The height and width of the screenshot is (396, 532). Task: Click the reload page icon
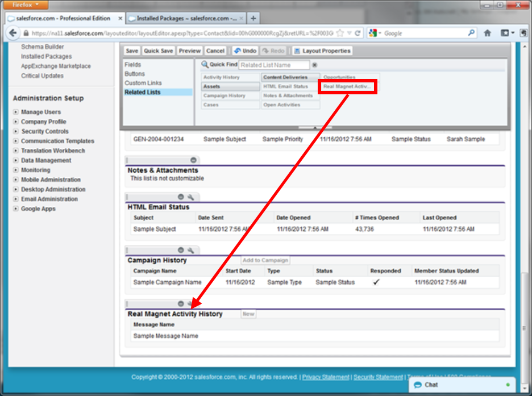358,33
